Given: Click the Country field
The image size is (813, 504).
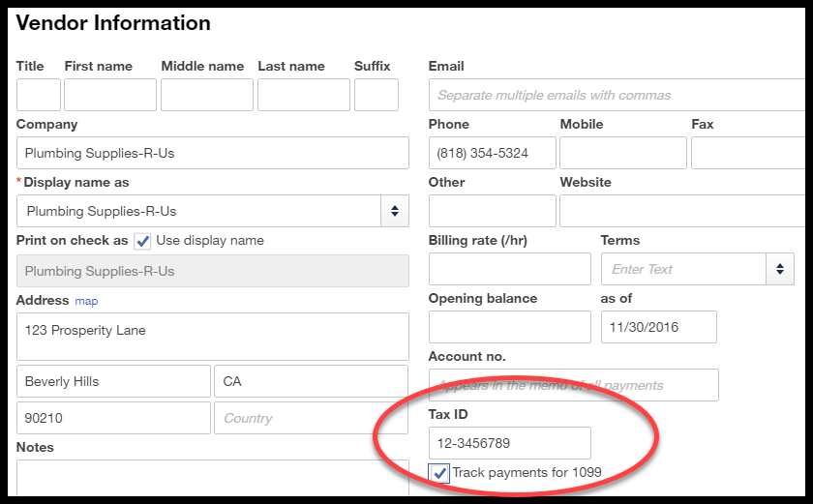Looking at the screenshot, I should point(311,418).
